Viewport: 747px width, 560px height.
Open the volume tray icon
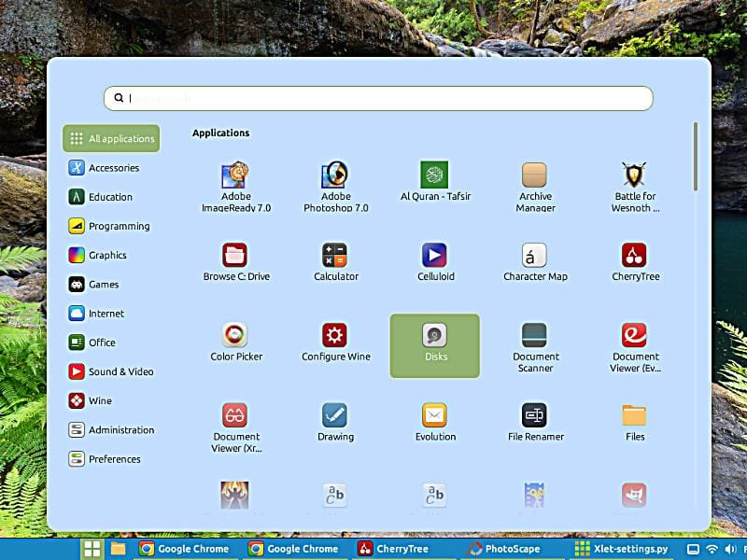(729, 550)
